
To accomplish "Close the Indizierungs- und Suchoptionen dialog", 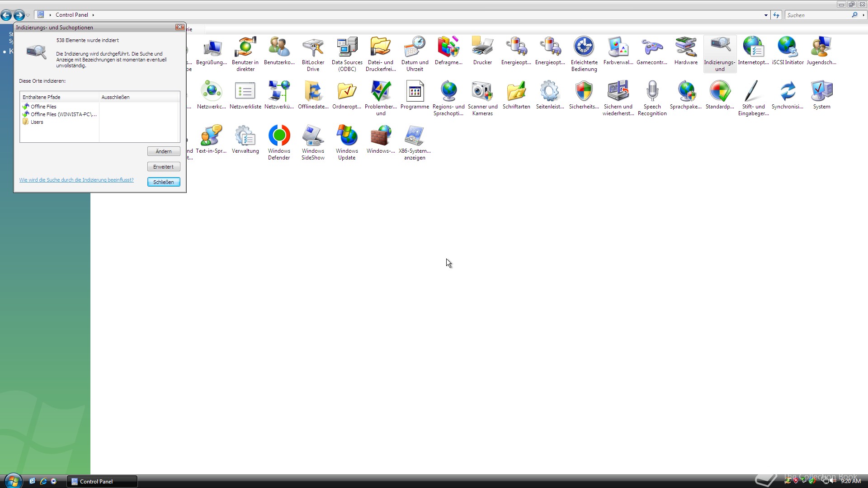I will click(179, 27).
